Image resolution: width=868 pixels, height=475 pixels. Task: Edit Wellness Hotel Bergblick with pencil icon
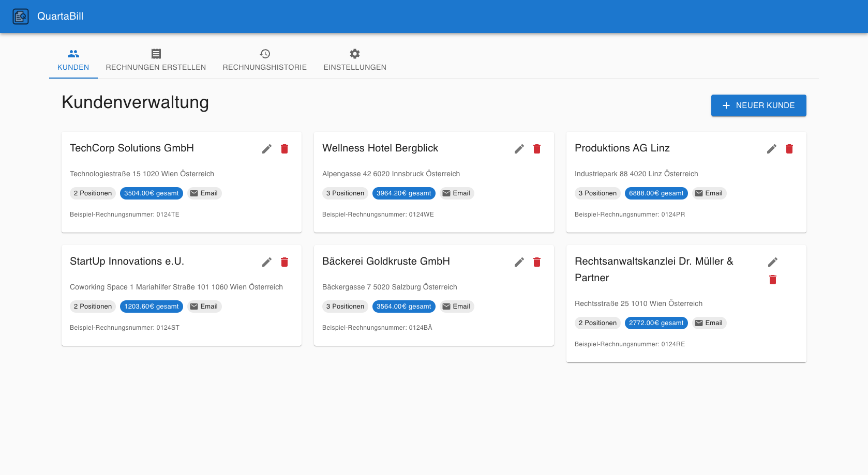tap(519, 149)
